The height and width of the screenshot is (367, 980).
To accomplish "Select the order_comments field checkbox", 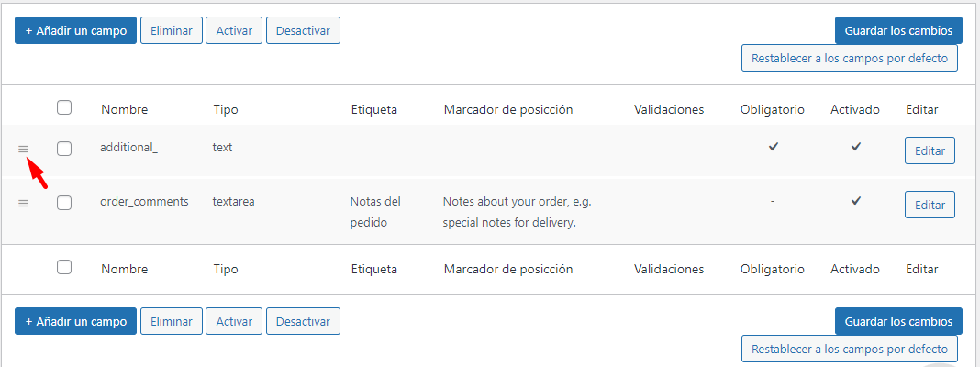I will [63, 203].
